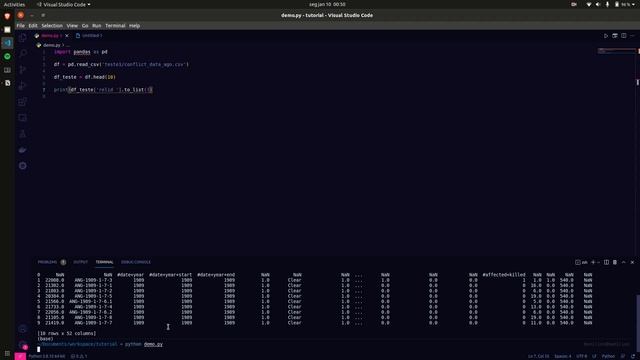Open the Docker view in activity bar
The image size is (640, 360).
[x=23, y=150]
